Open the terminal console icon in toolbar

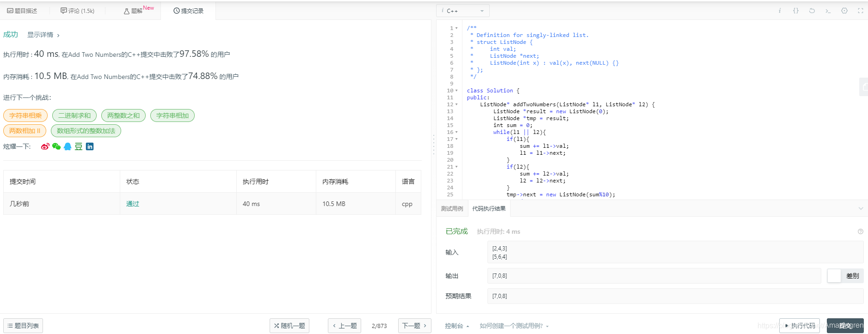(828, 11)
